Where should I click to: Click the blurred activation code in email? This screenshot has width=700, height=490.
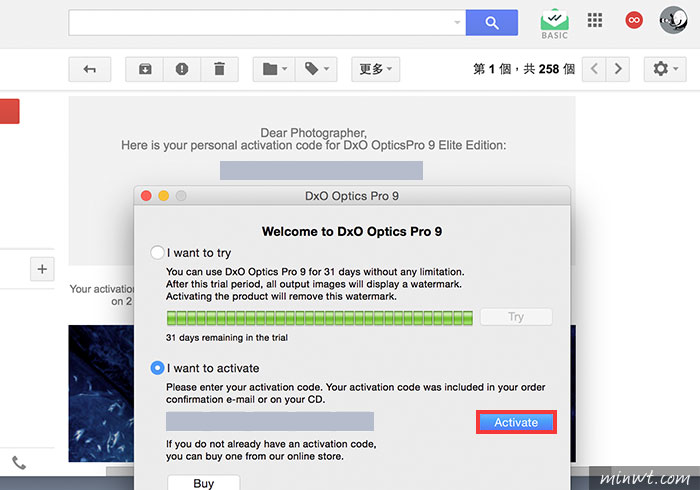[x=321, y=170]
